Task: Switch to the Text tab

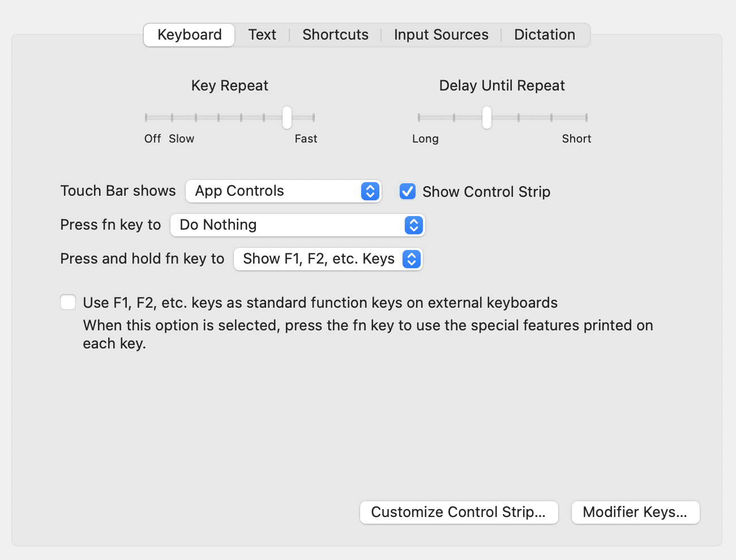Action: [262, 35]
